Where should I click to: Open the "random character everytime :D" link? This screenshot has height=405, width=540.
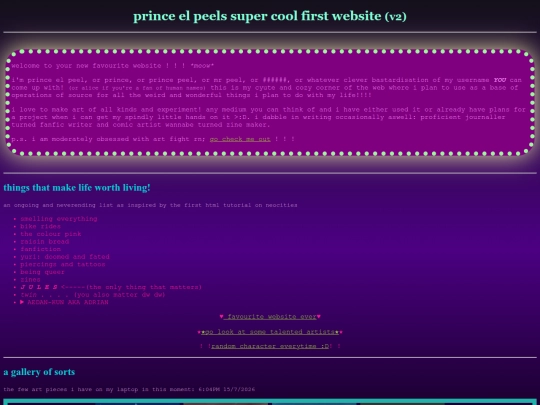coord(270,346)
